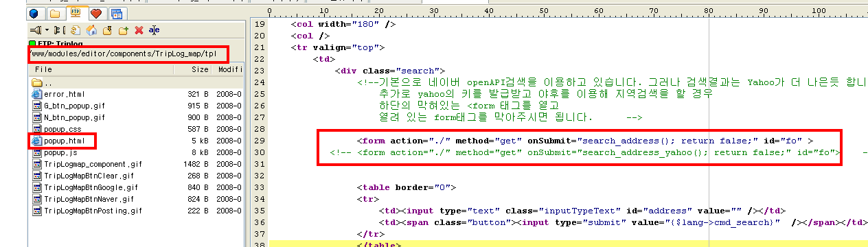
Task: Create a new remote folder
Action: tap(123, 30)
